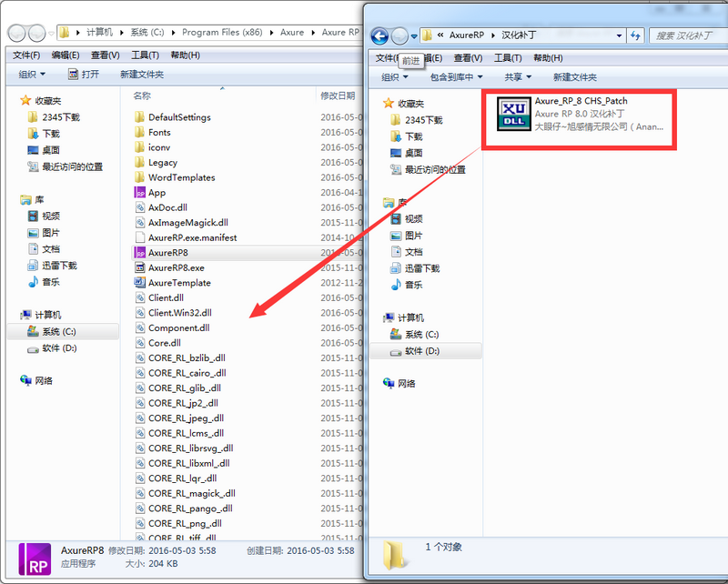Open the 查看(V) menu in the 汉化补丁 window
Image resolution: width=728 pixels, height=584 pixels.
point(468,58)
